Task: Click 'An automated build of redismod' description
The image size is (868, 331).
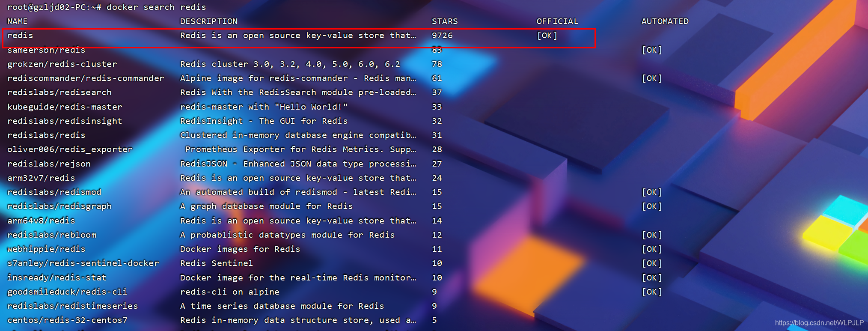Action: click(x=298, y=192)
